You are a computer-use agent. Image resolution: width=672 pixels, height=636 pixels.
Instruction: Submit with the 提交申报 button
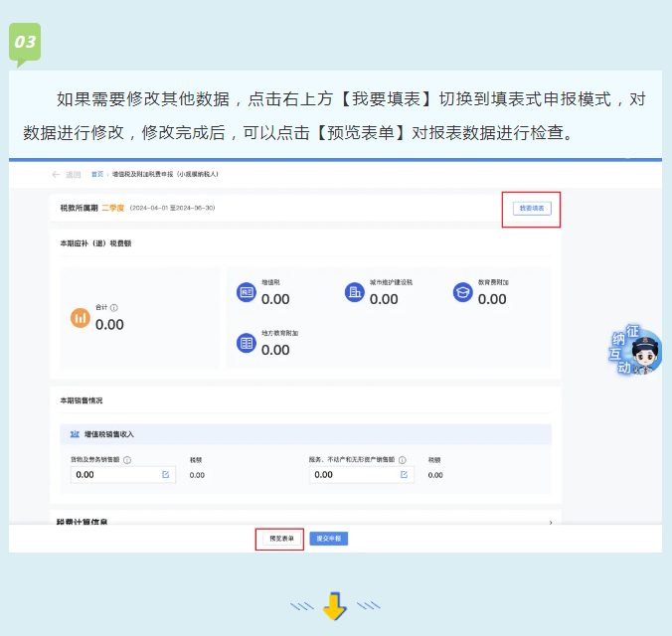pyautogui.click(x=328, y=539)
